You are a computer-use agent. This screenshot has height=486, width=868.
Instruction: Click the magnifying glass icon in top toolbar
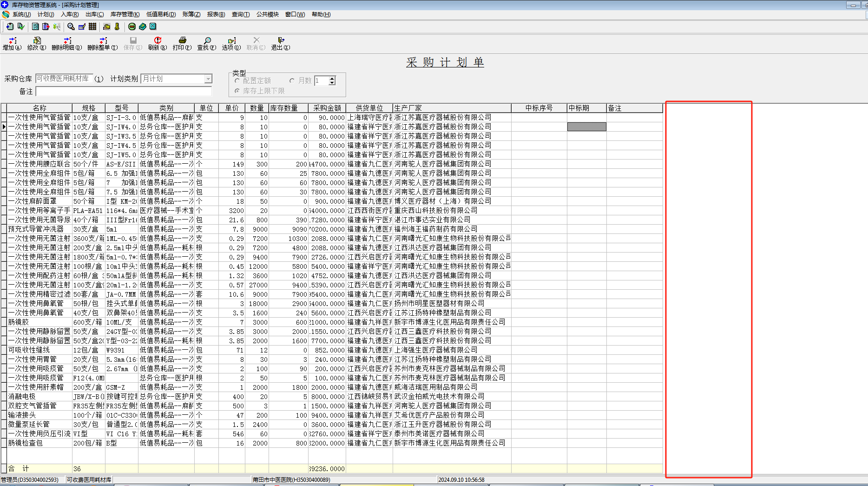tap(71, 27)
